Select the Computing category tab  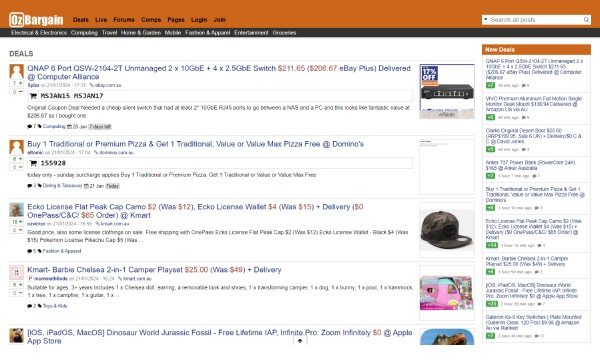[84, 33]
